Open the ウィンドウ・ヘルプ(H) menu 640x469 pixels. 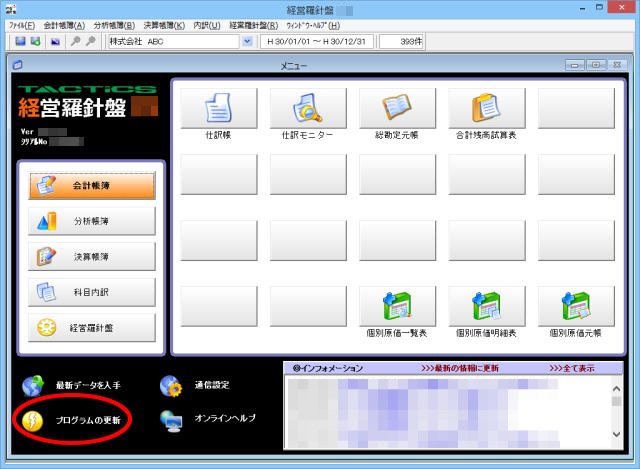[x=313, y=25]
